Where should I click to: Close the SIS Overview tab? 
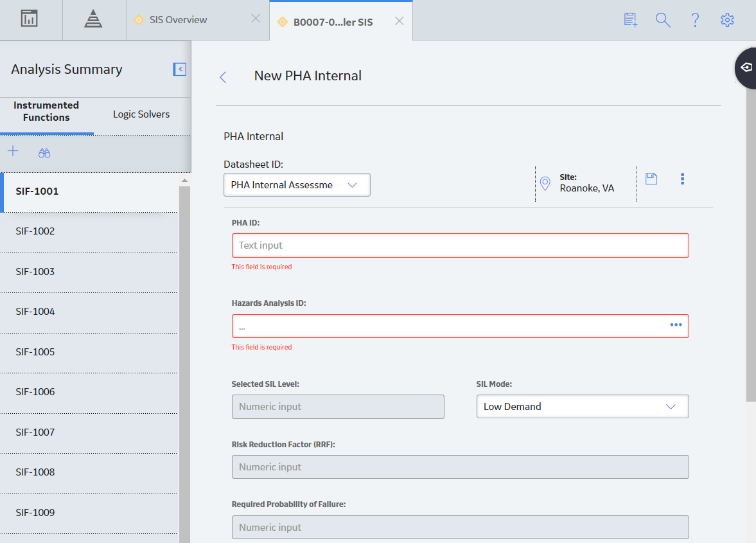(256, 19)
